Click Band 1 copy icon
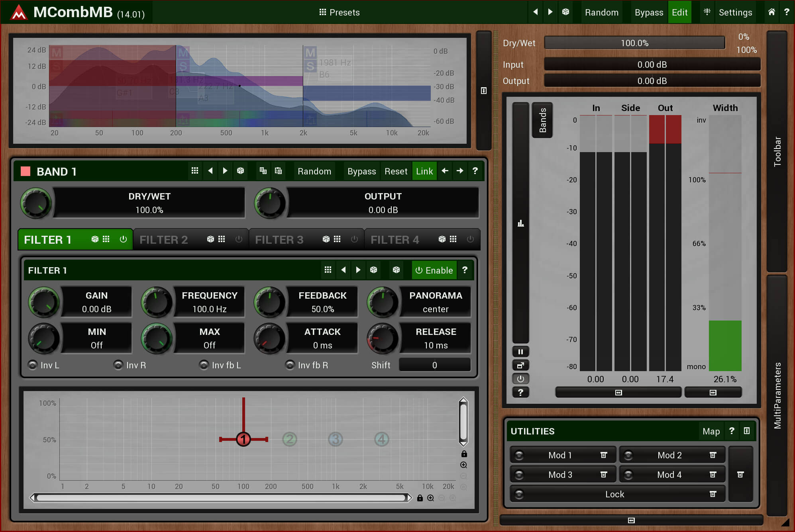 pyautogui.click(x=263, y=171)
